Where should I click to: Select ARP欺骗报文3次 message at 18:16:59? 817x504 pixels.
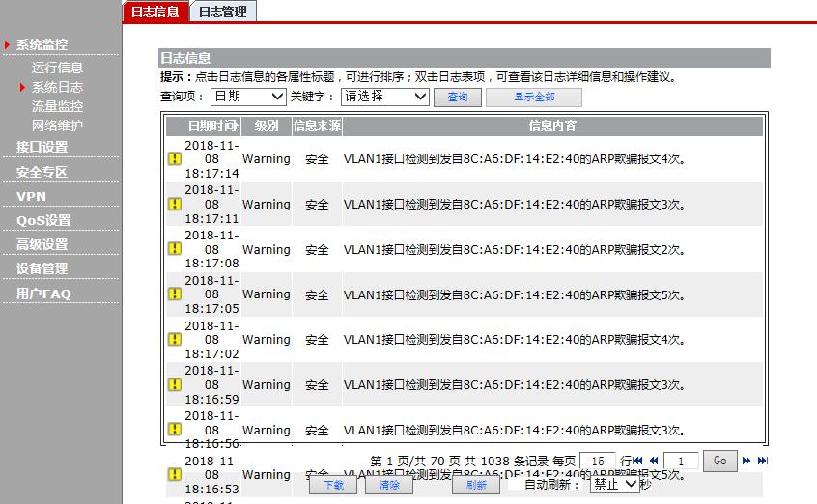[515, 385]
